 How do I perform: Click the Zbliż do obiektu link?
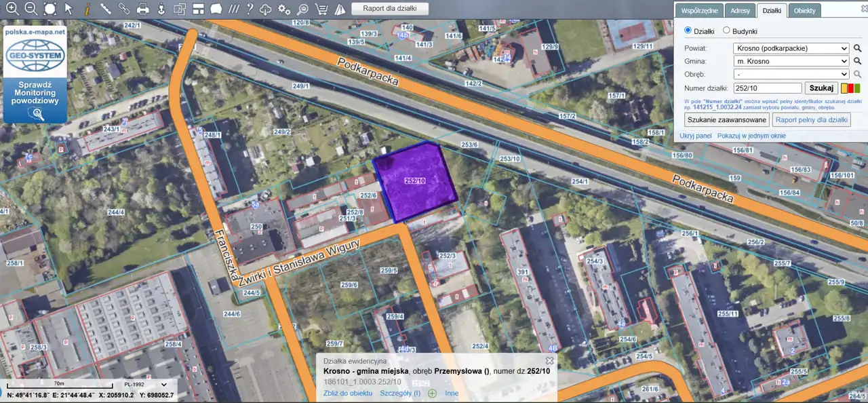pos(348,393)
